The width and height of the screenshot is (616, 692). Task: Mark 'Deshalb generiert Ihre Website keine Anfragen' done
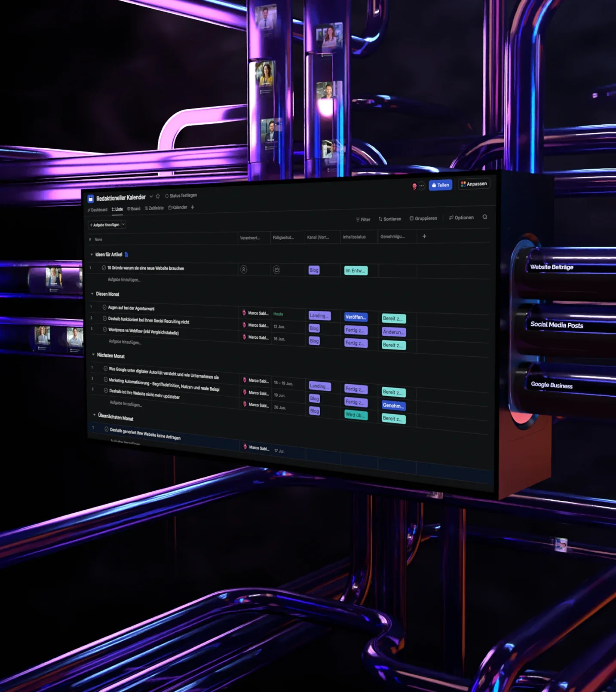[107, 429]
